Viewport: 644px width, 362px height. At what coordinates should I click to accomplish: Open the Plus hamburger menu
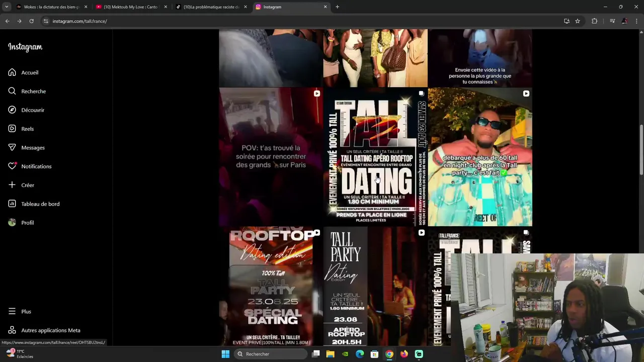(x=12, y=311)
